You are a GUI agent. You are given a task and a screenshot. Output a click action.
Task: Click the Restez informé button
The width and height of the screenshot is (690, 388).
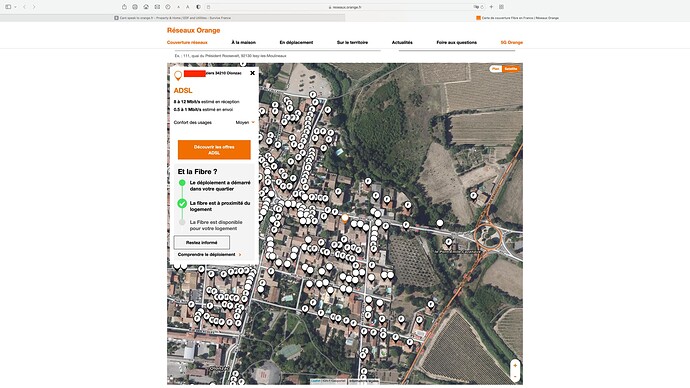pos(202,242)
